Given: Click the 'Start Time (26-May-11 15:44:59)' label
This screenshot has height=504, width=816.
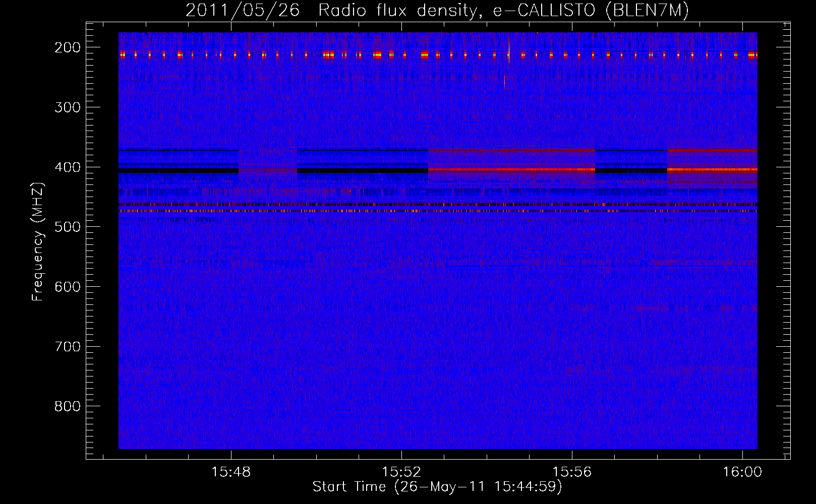Looking at the screenshot, I should (x=437, y=487).
